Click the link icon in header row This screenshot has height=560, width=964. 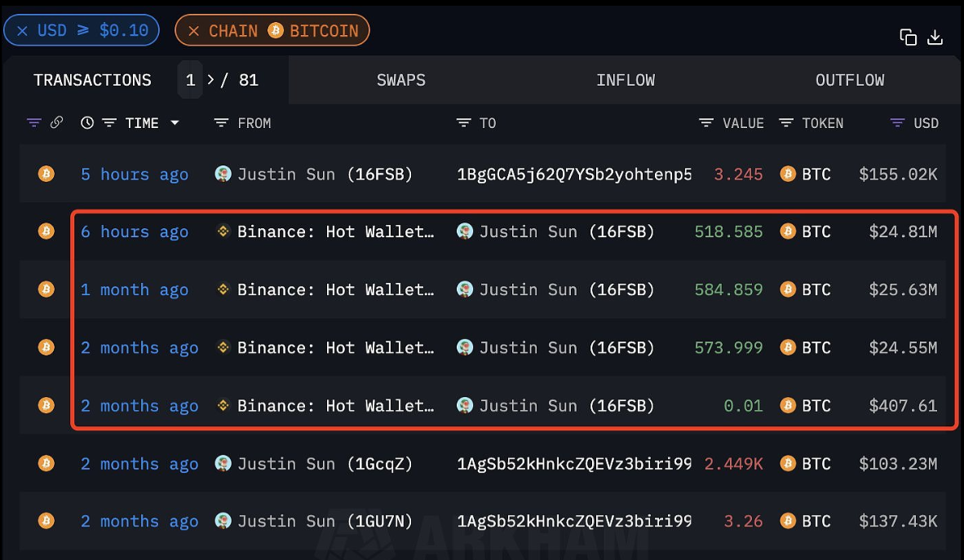(56, 123)
